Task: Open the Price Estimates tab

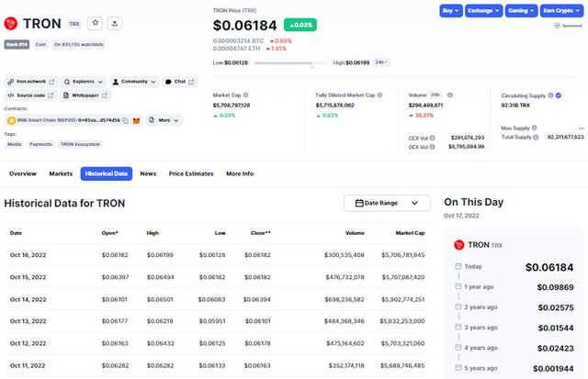Action: 191,173
